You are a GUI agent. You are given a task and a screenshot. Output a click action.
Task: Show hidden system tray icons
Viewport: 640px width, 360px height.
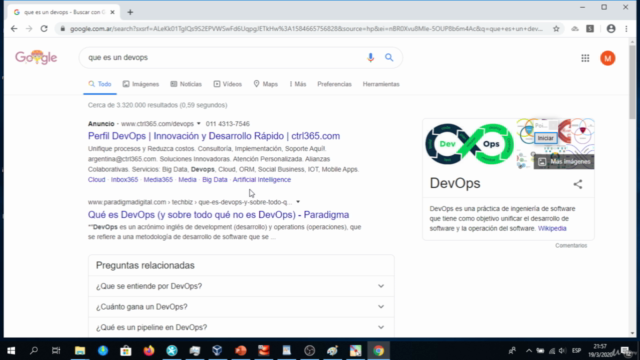click(529, 351)
